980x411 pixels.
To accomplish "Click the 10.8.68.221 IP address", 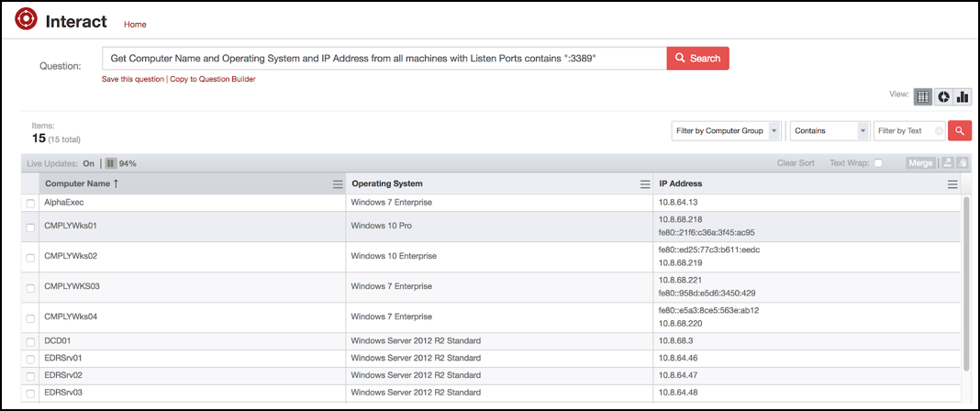I will [680, 281].
